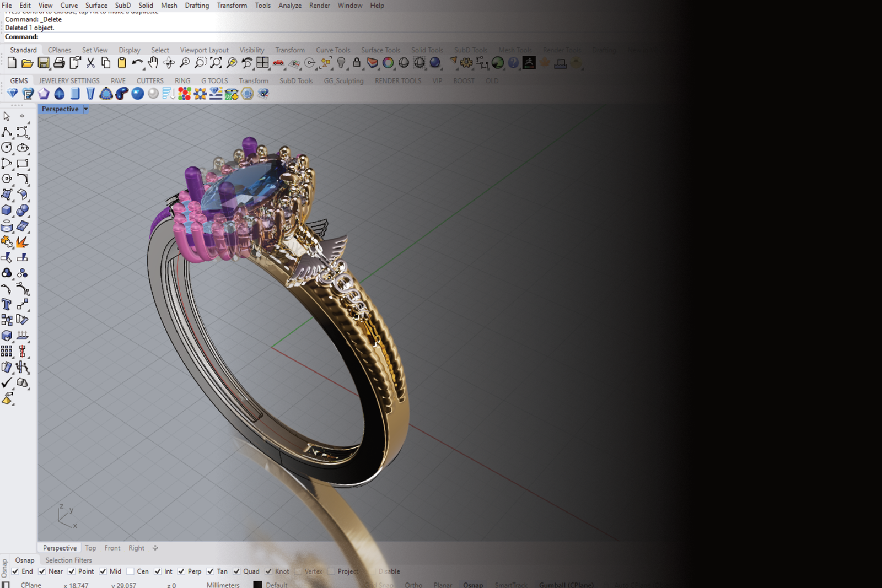Switch to the RING tab

[x=182, y=81]
